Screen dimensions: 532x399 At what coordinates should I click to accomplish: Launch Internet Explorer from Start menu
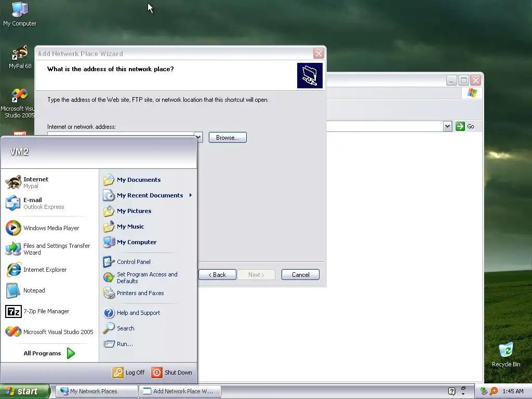[49, 270]
